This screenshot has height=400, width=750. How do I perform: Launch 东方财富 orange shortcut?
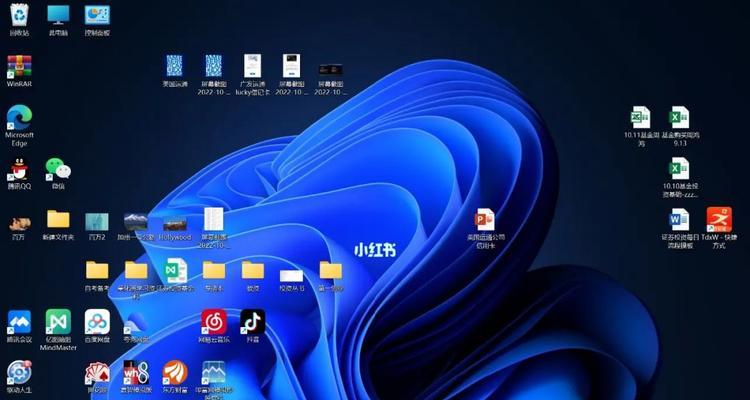pos(175,373)
